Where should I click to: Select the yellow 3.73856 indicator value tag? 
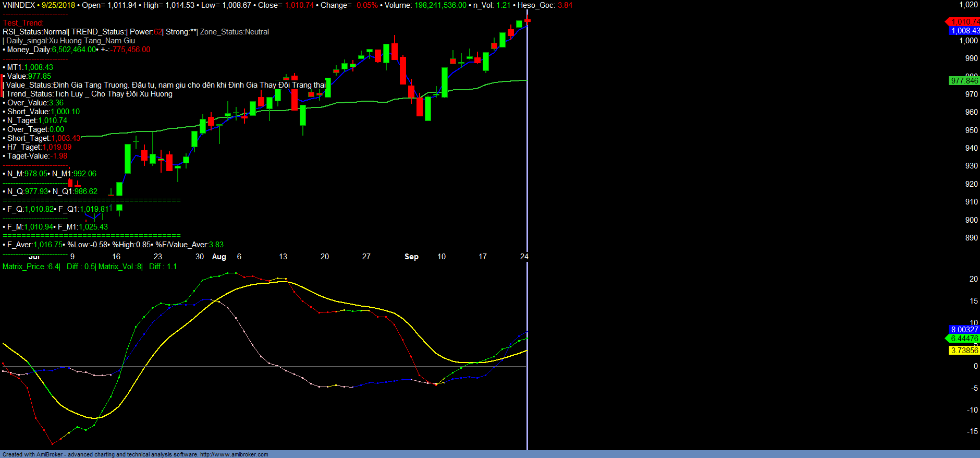964,351
